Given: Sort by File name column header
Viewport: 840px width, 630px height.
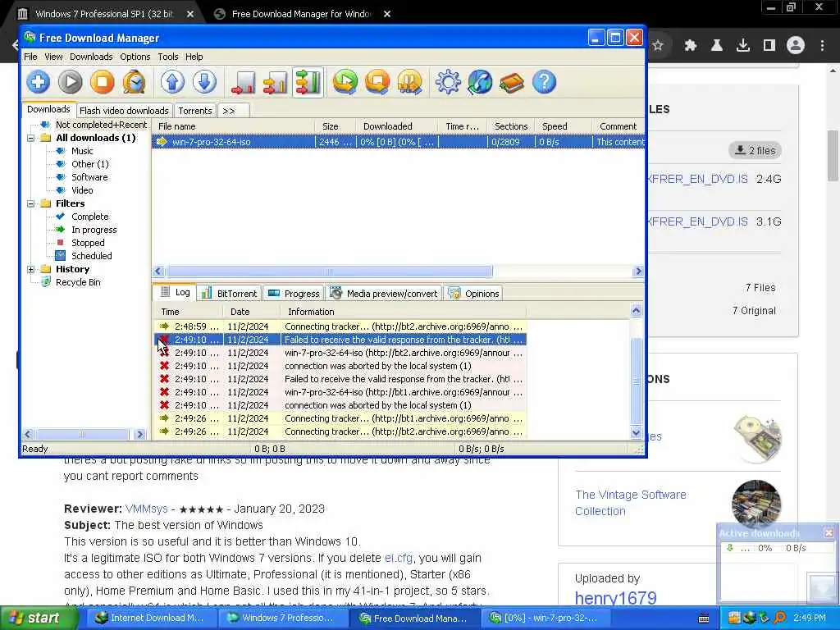Looking at the screenshot, I should (234, 126).
